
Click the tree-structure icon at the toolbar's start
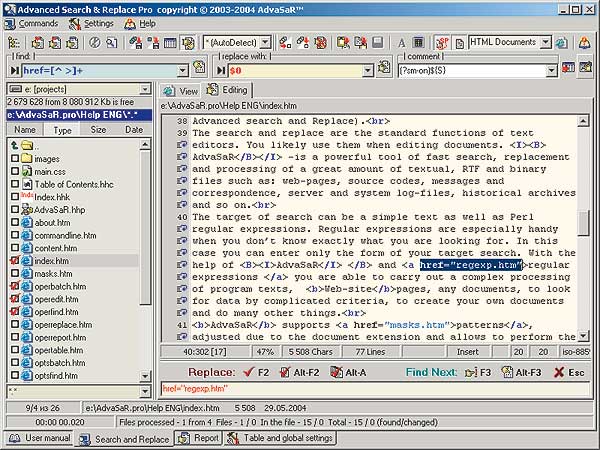click(x=14, y=42)
